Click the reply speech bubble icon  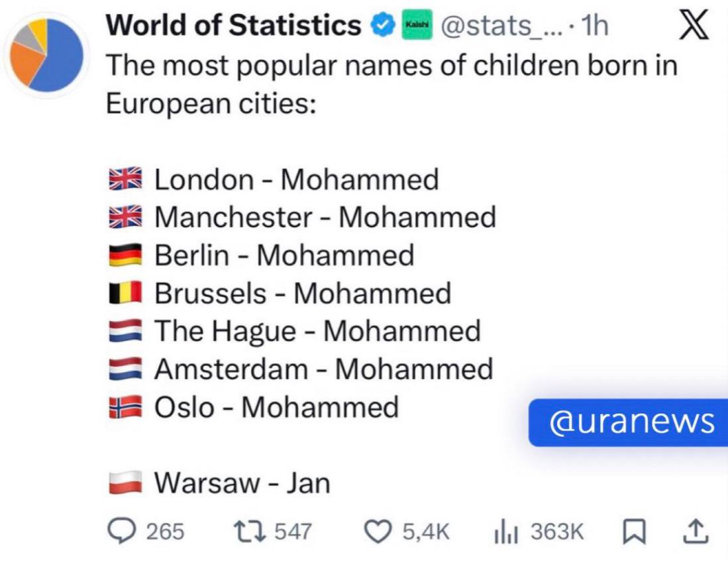coord(123,530)
